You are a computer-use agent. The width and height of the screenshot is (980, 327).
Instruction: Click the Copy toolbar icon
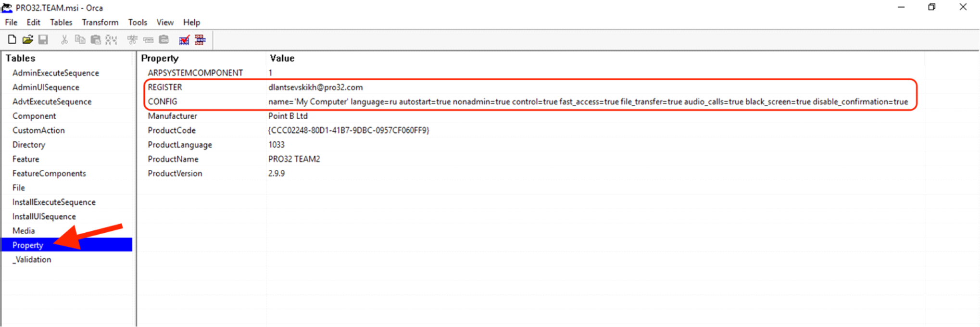coord(80,40)
